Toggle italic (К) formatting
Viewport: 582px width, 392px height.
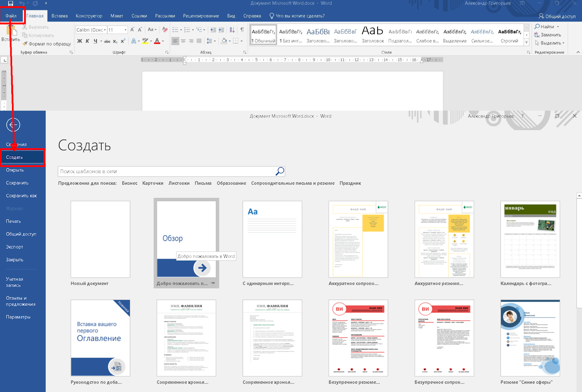87,41
